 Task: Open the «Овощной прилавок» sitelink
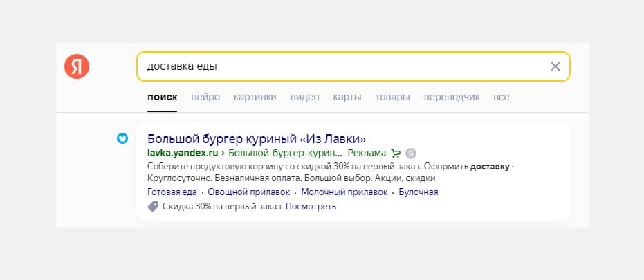[249, 192]
